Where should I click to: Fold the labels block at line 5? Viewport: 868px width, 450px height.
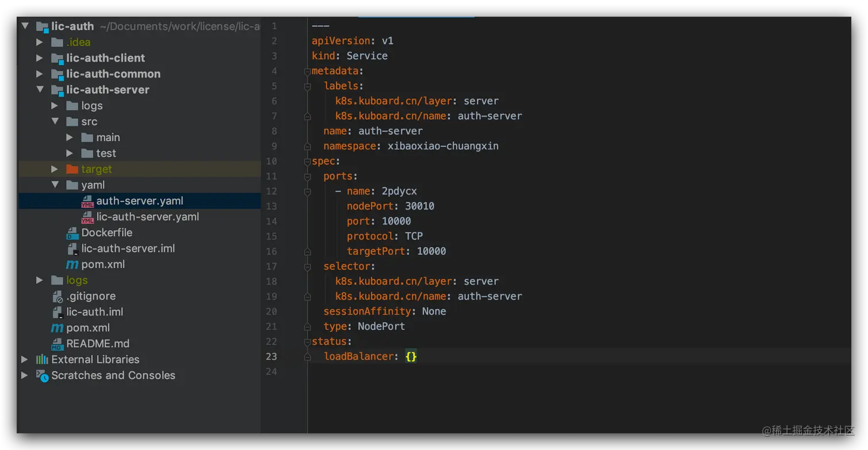[308, 86]
